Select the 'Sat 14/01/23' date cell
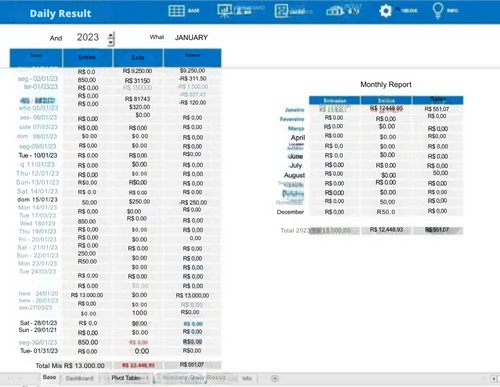The height and width of the screenshot is (387, 500). pos(37,192)
